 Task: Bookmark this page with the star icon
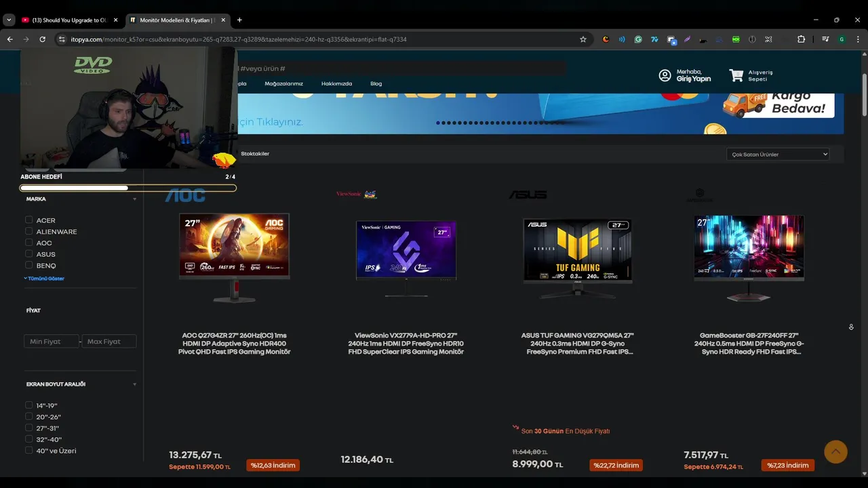583,39
